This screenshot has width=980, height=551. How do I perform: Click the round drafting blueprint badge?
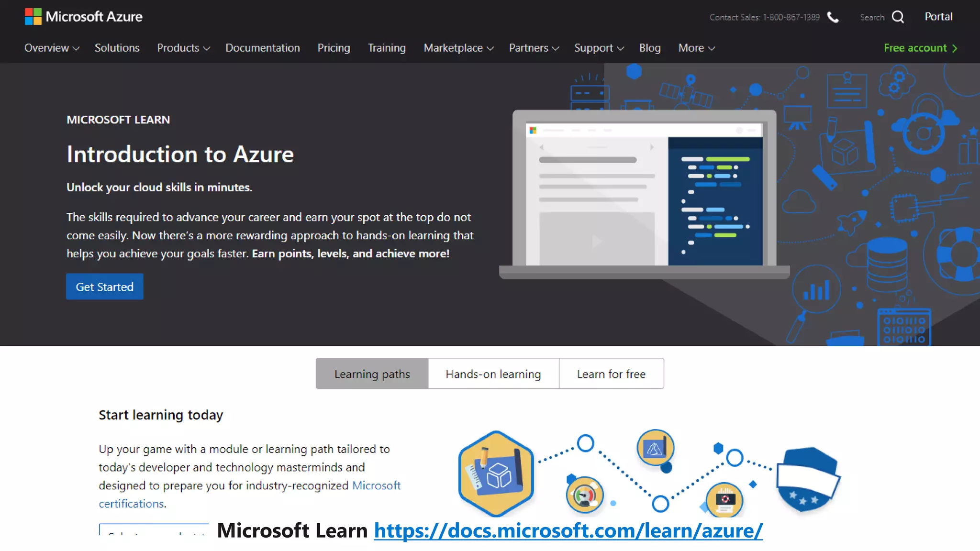(656, 448)
